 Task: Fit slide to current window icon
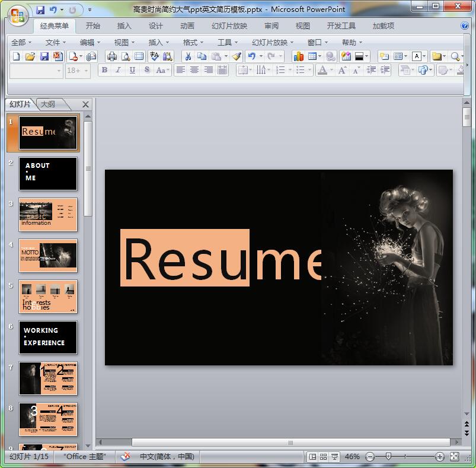[x=454, y=457]
